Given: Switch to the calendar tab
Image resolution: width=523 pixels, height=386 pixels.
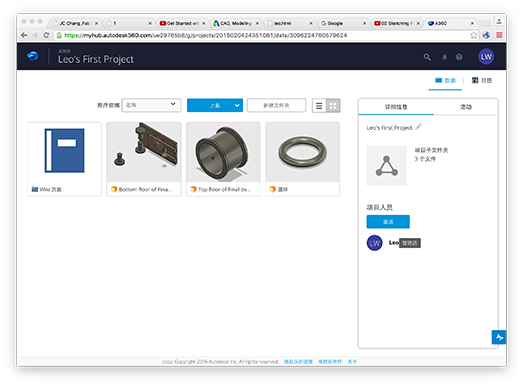Looking at the screenshot, I should pos(482,80).
